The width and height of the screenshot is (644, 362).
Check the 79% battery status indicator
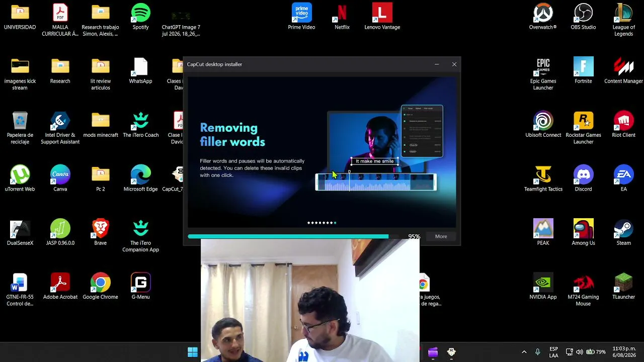pos(596,352)
